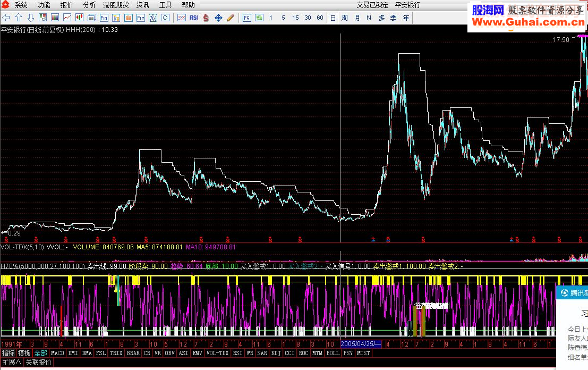588x370 pixels.
Task: Open the 系统 menu
Action: coord(21,5)
